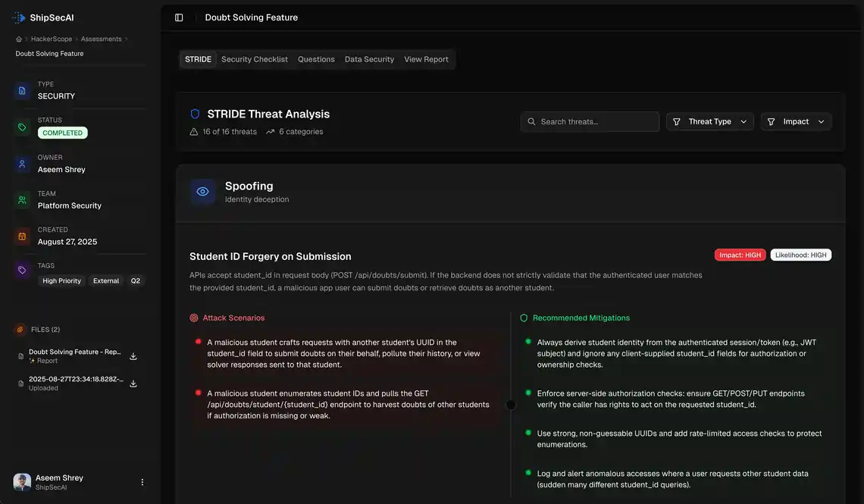Open the user menu three-dot icon
This screenshot has width=864, height=504.
coord(142,482)
